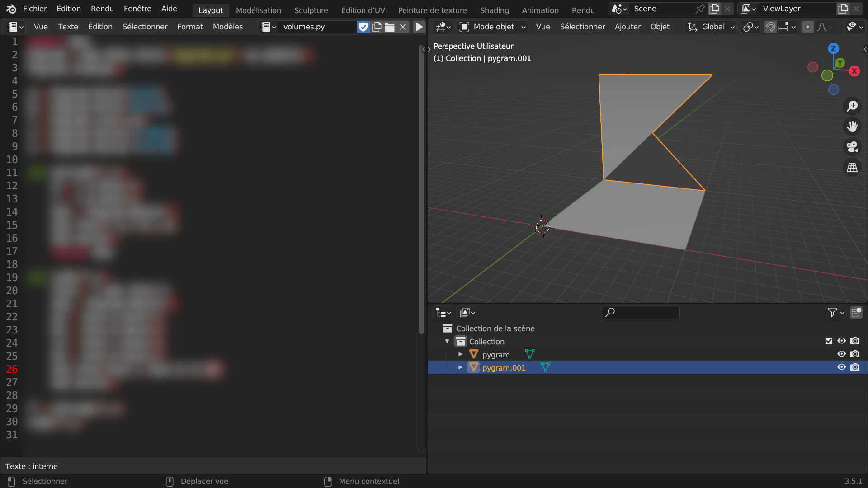Run the volumes.py script

click(419, 27)
